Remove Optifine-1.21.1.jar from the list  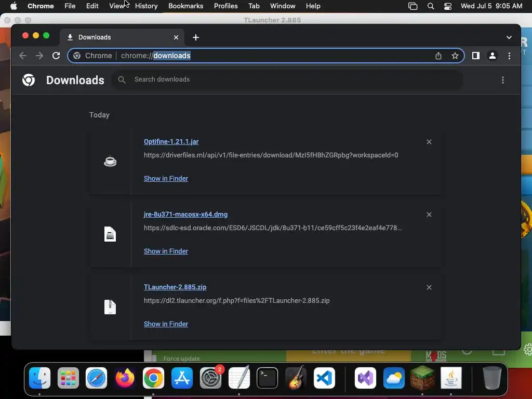[429, 142]
